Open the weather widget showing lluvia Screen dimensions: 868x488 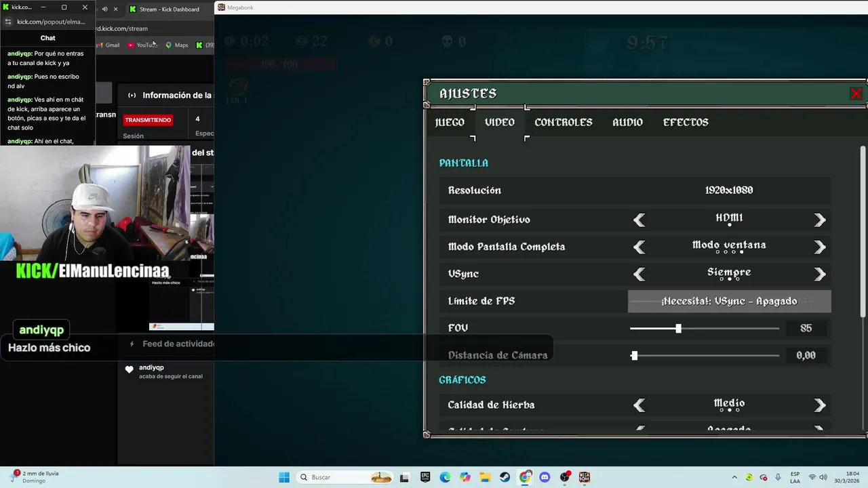pyautogui.click(x=34, y=477)
